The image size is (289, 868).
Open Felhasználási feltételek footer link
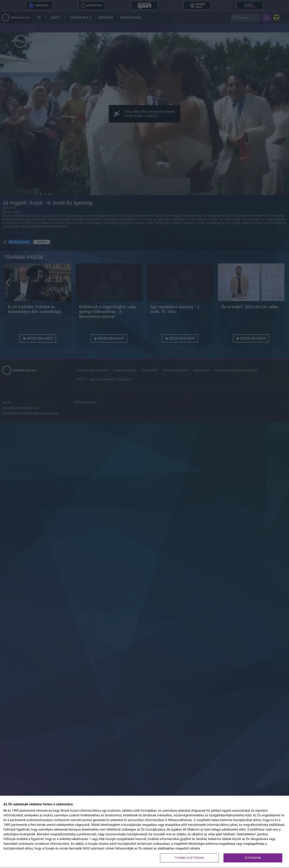pos(93,370)
